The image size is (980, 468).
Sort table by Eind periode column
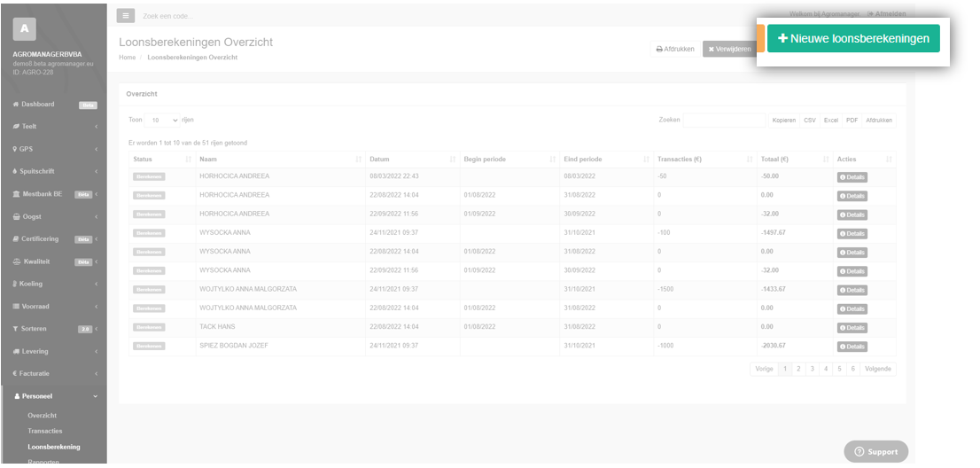[606, 160]
